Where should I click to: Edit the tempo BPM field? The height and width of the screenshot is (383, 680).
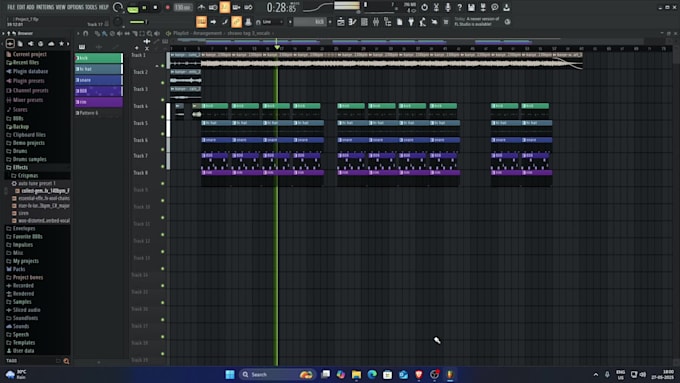(x=183, y=7)
